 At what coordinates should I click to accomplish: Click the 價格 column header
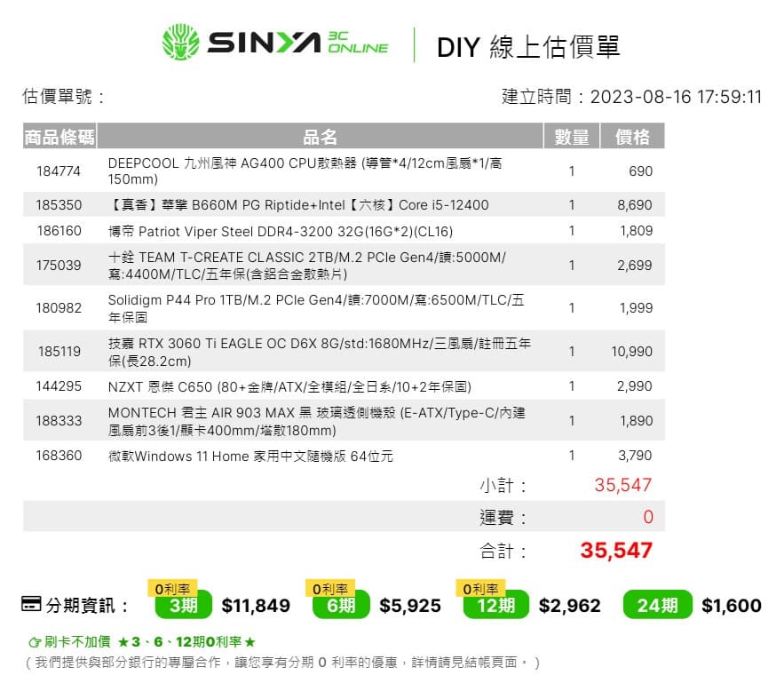click(x=632, y=136)
